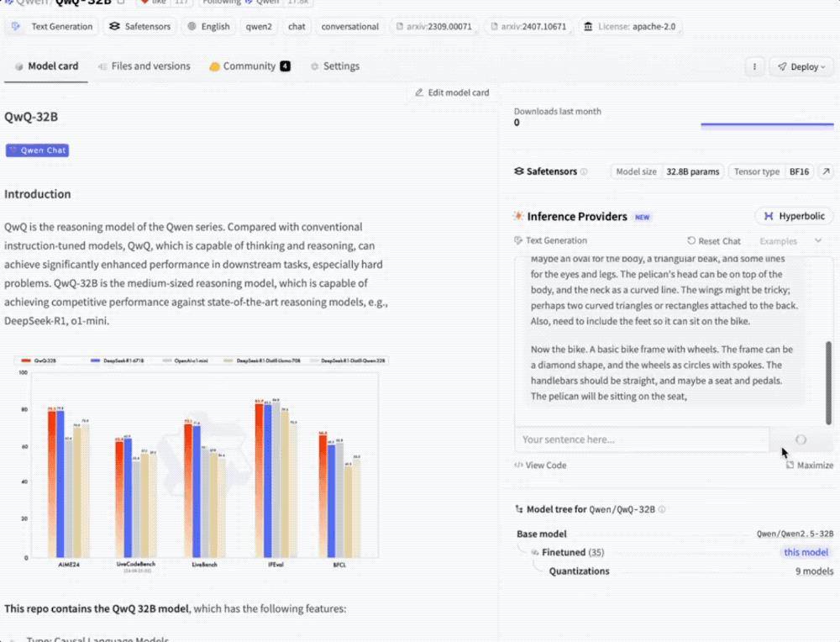Open the Files and versions tab

point(144,66)
